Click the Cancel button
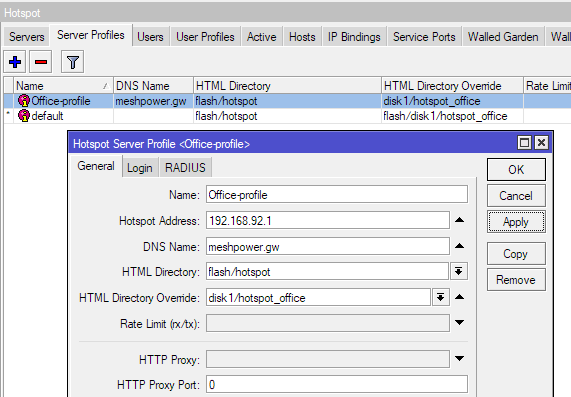 pos(516,196)
